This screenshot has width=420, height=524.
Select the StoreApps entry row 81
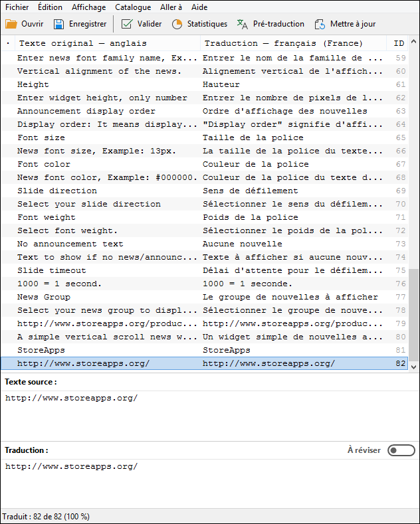[204, 350]
